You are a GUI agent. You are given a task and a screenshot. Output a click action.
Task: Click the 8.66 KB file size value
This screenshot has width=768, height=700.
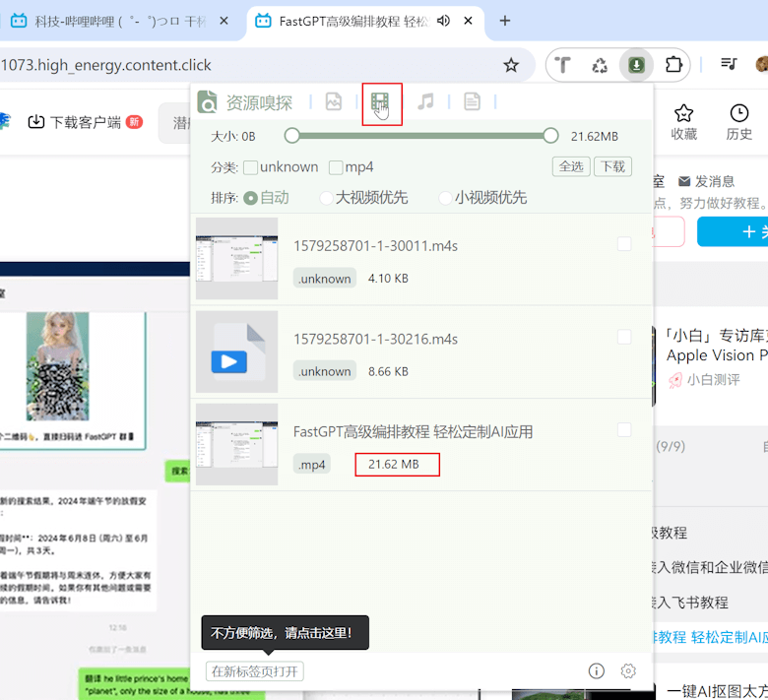click(388, 371)
